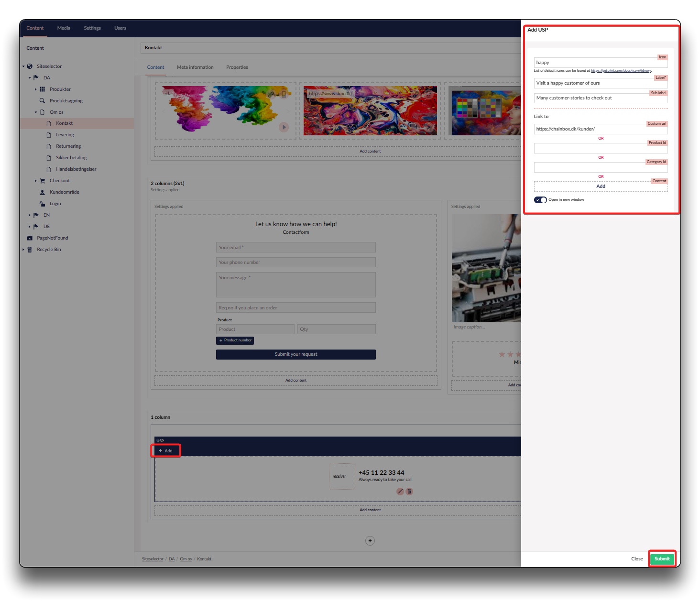Click the trash delete icon on the USP item
The width and height of the screenshot is (700, 602).
[409, 492]
